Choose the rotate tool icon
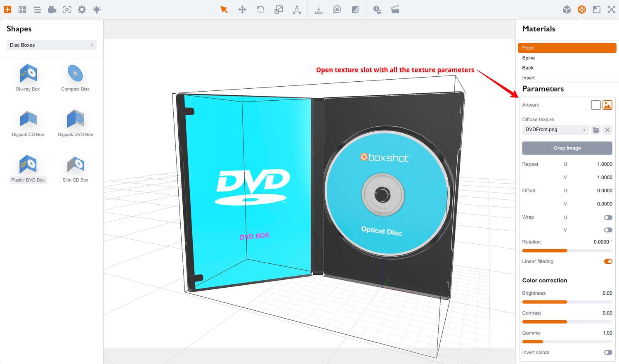The image size is (619, 364). (260, 9)
